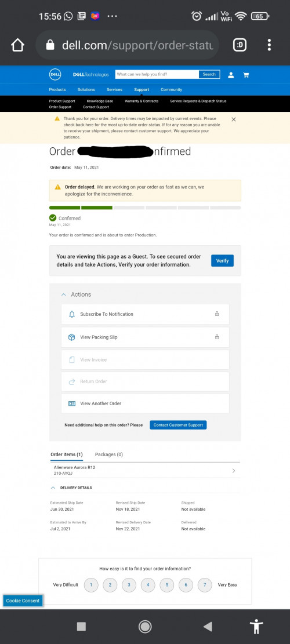Open the accessibility icon in navigation bar
290x644 pixels.
(256, 627)
